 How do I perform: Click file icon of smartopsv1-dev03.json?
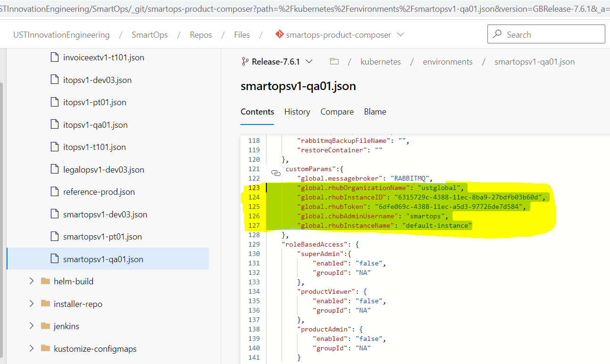54,214
